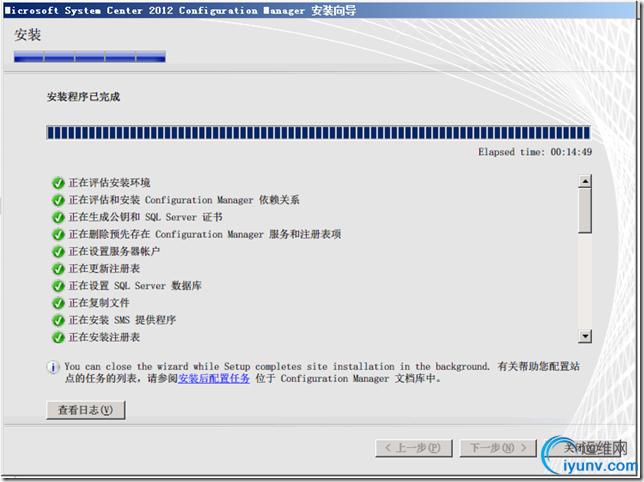Click the full installation progress bar
The height and width of the screenshot is (482, 644).
tap(318, 133)
